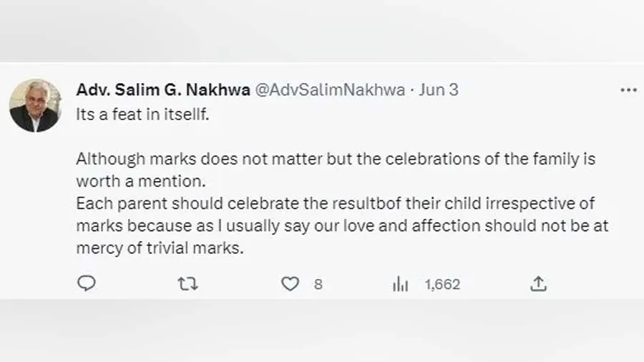
Task: Like the tweet with the heart icon
Action: pos(290,284)
